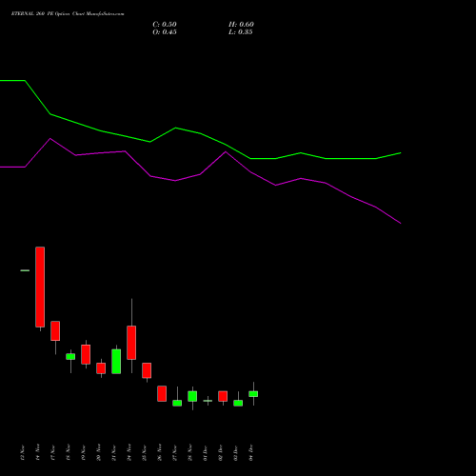Click the '26 Nov' date axis label
The height and width of the screenshot is (476, 476).
click(160, 452)
